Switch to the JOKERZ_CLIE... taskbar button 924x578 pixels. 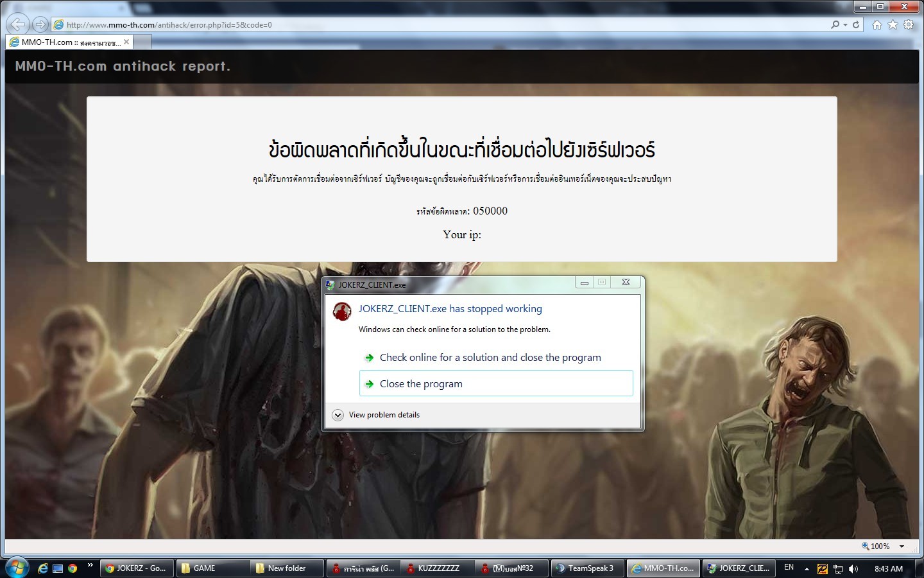(x=739, y=568)
